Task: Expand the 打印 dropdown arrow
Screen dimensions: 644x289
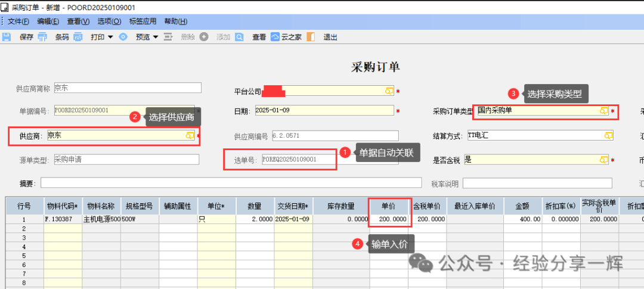Action: click(x=110, y=37)
